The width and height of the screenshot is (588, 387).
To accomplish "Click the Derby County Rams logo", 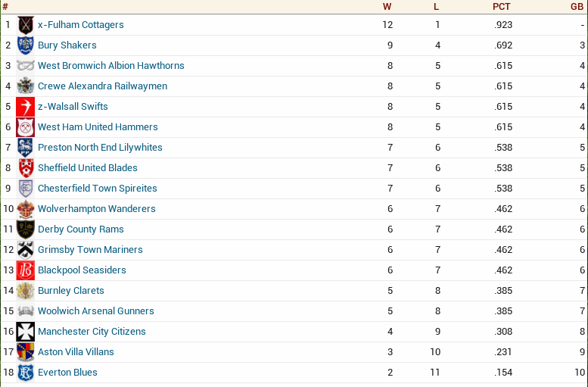I will 26,229.
